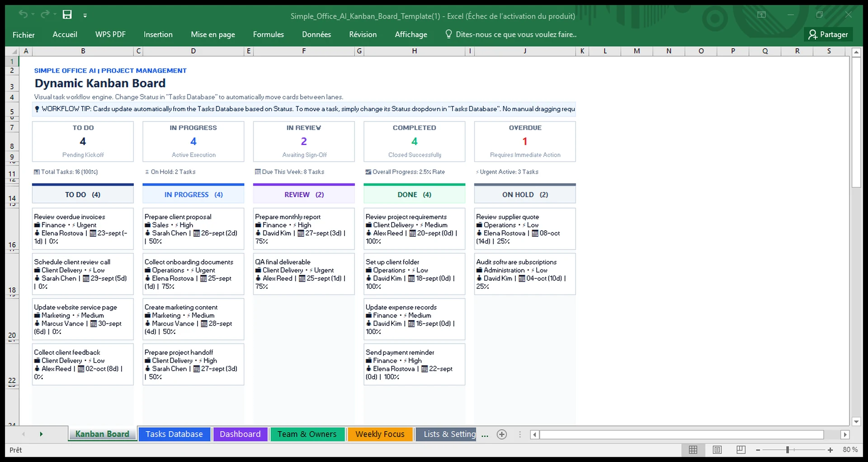
Task: Switch to Lists & Settings sheet tab
Action: click(x=446, y=434)
